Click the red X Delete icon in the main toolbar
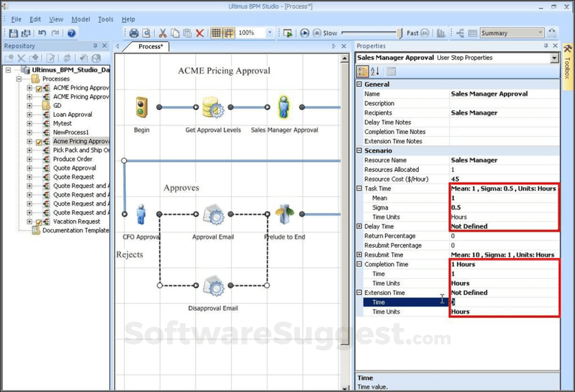This screenshot has width=575, height=392. [200, 34]
